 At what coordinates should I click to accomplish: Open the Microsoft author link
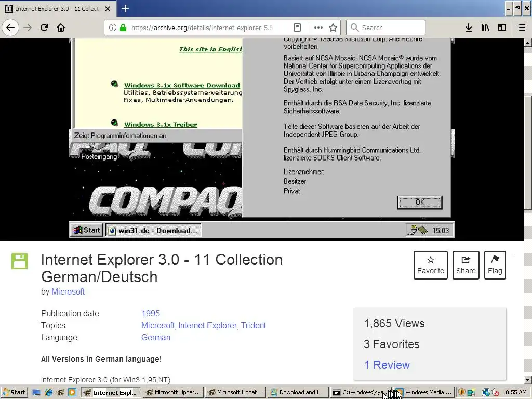68,292
